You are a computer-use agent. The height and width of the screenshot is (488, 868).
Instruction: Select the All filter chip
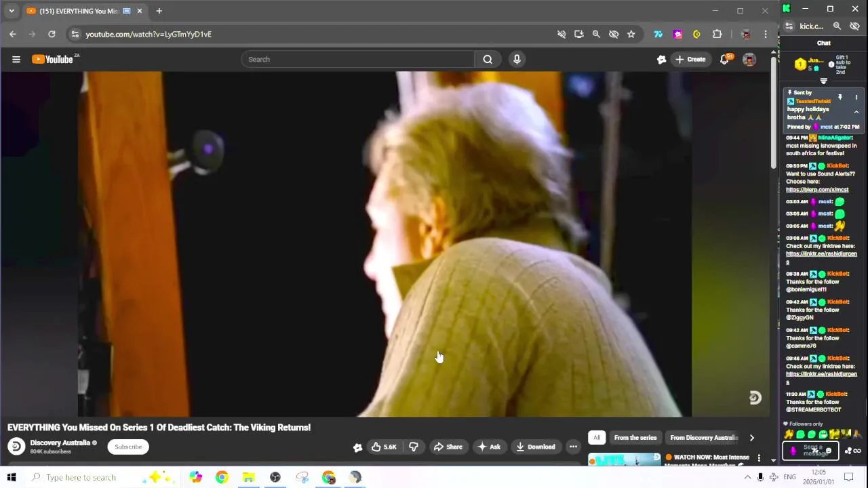(597, 438)
